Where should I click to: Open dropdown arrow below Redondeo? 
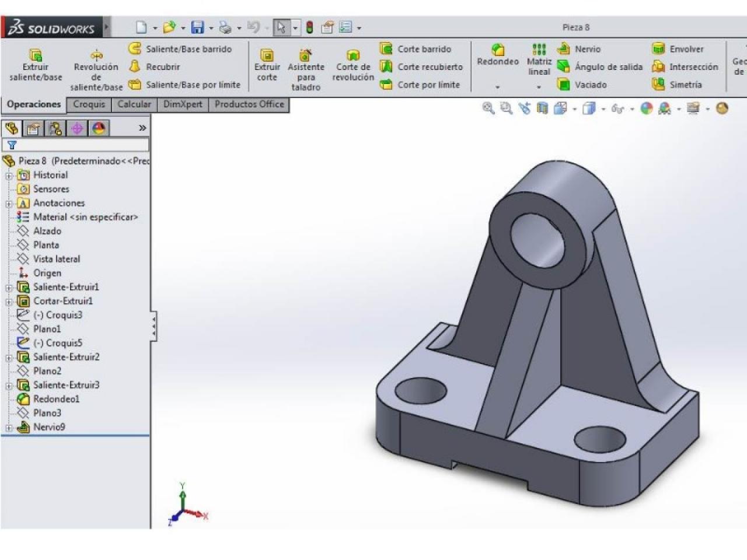[x=497, y=87]
